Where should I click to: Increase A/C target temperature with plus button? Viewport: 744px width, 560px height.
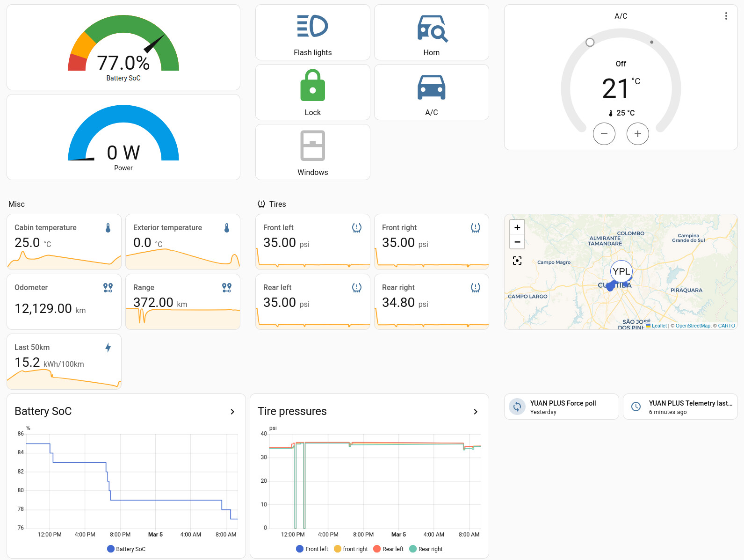point(637,134)
